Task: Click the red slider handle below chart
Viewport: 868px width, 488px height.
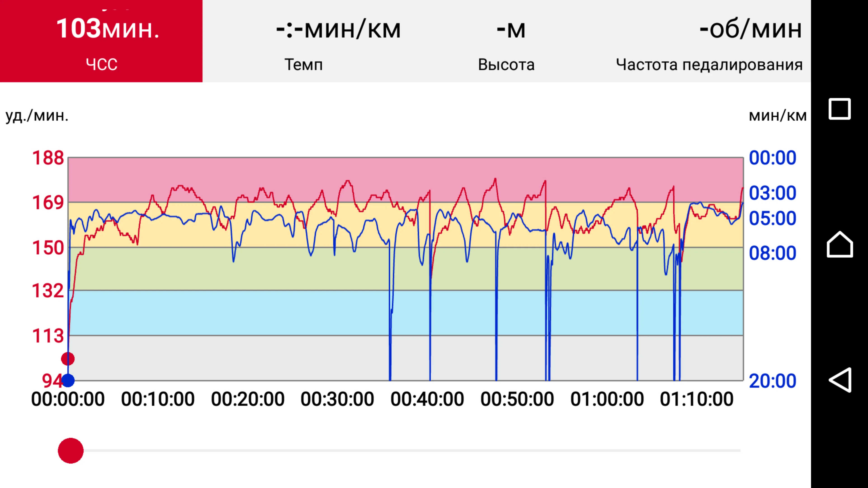Action: coord(71,451)
